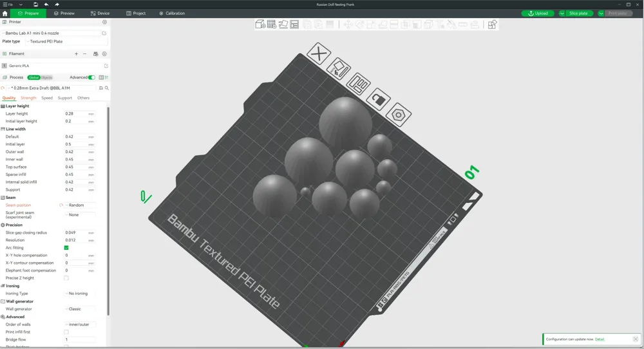Switch to the Preview tab
Viewport: 644px width, 349px height.
(x=64, y=13)
